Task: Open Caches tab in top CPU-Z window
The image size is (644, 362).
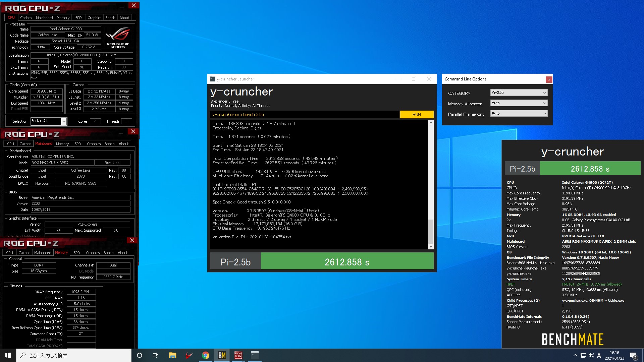Action: [x=26, y=18]
